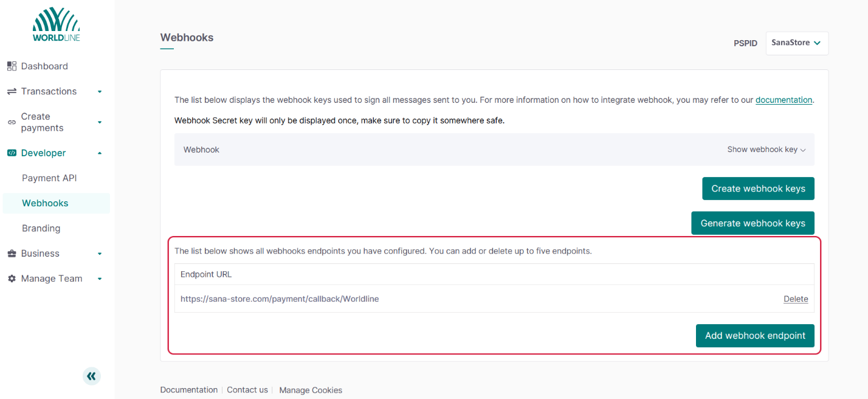Viewport: 868px width, 399px height.
Task: Open the documentation link in description
Action: [x=784, y=100]
